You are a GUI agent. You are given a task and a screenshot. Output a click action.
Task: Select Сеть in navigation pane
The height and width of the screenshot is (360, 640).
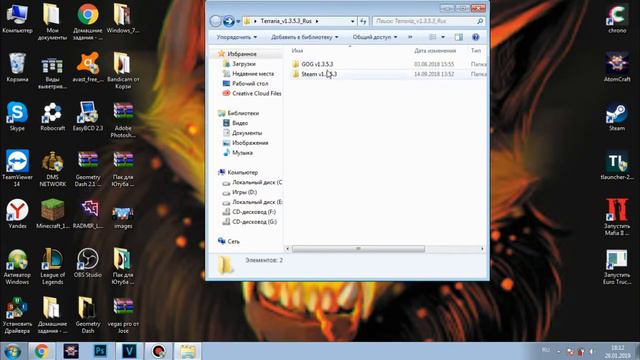233,242
